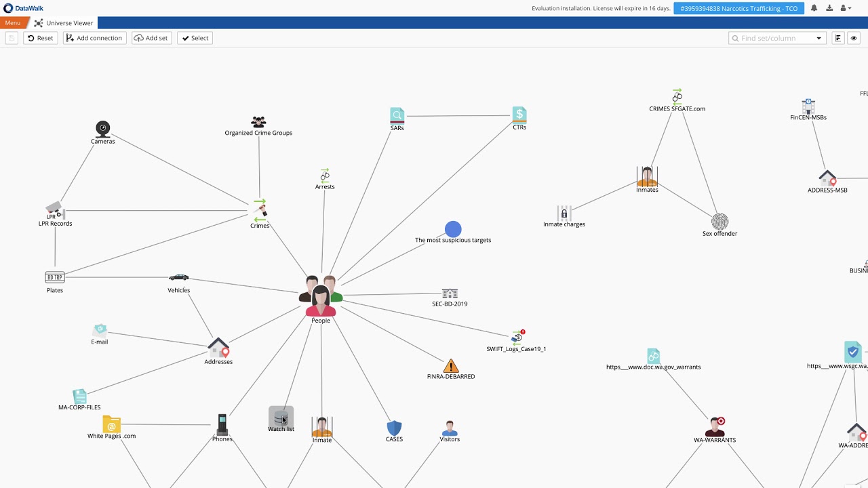This screenshot has height=488, width=868.
Task: Click the White Pages .com folder node
Action: pyautogui.click(x=111, y=425)
